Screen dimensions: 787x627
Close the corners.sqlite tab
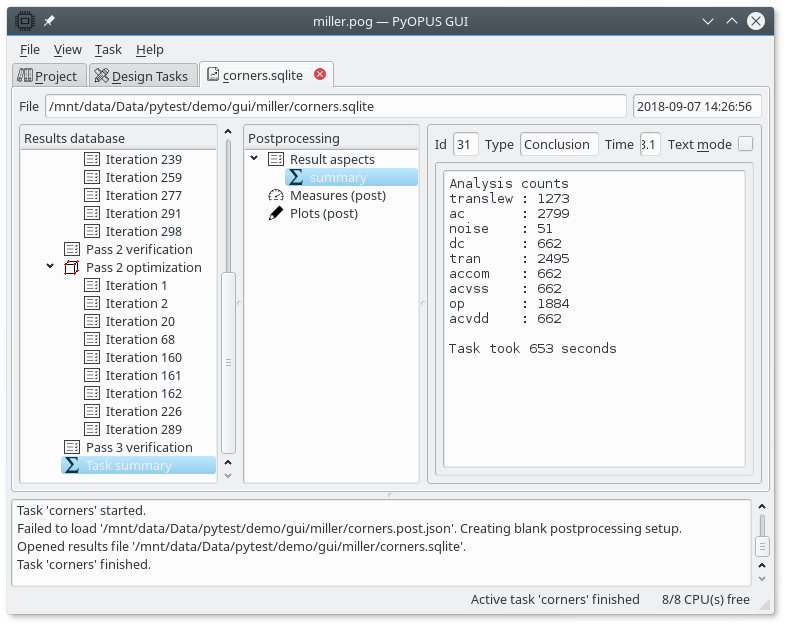click(320, 74)
